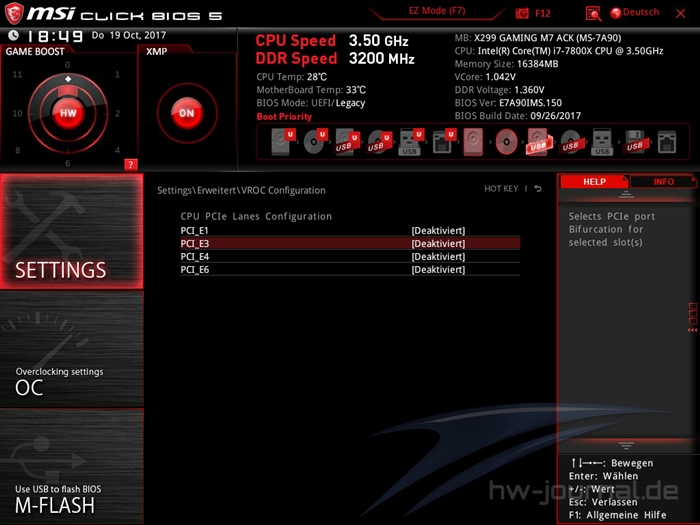Select the UEFI USB CD/DVD boot icon
The image size is (700, 525).
(x=379, y=142)
